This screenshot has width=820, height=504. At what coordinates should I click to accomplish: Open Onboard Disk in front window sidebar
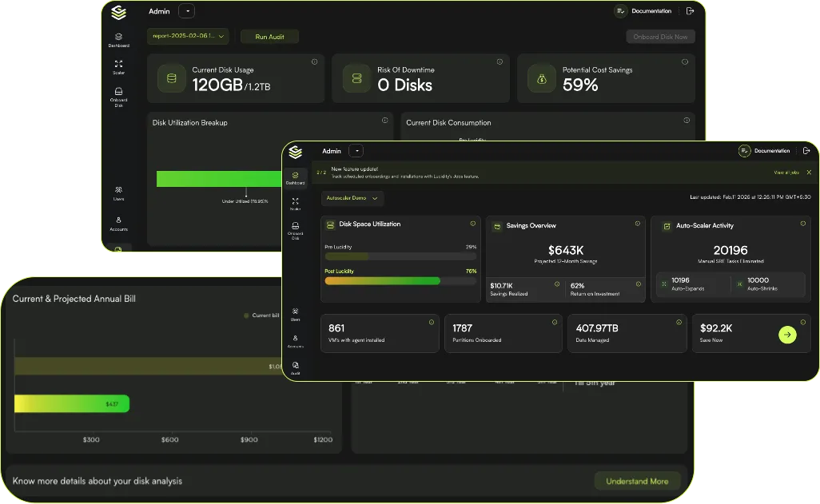click(296, 231)
